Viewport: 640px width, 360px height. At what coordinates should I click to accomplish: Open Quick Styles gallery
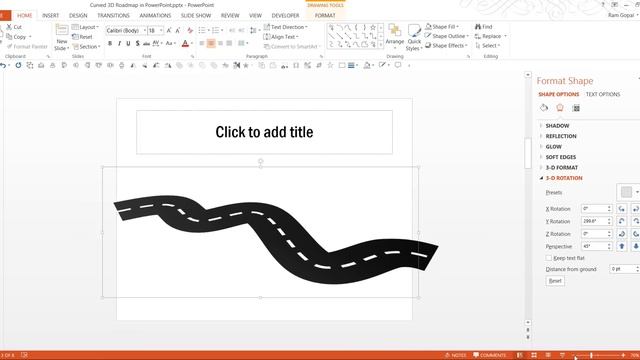pyautogui.click(x=414, y=38)
